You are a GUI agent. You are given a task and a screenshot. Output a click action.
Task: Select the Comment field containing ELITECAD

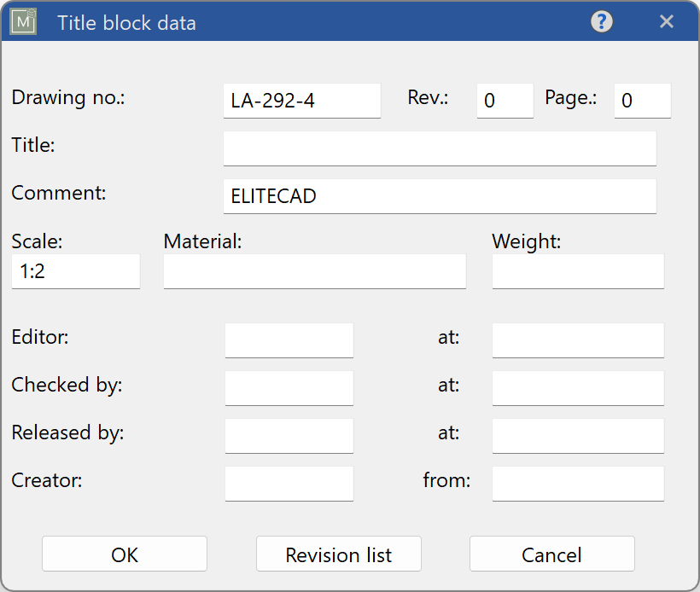tap(439, 196)
